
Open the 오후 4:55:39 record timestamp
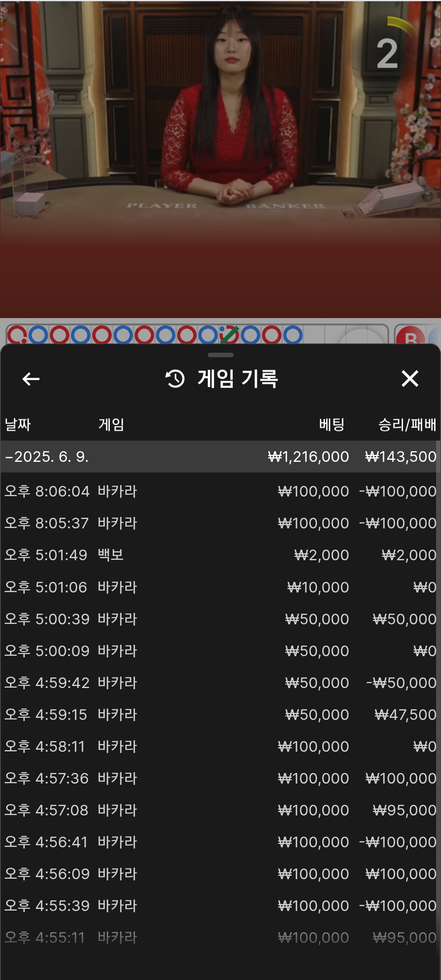coord(47,906)
